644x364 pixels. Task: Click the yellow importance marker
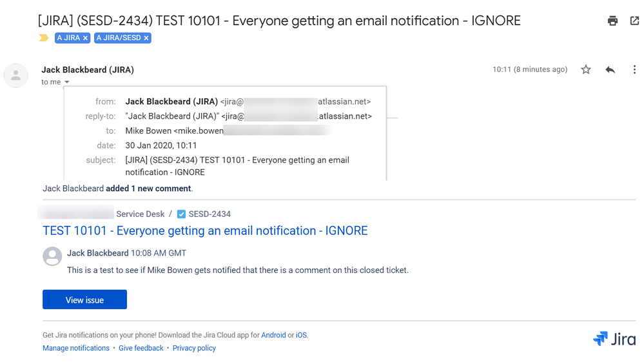44,38
